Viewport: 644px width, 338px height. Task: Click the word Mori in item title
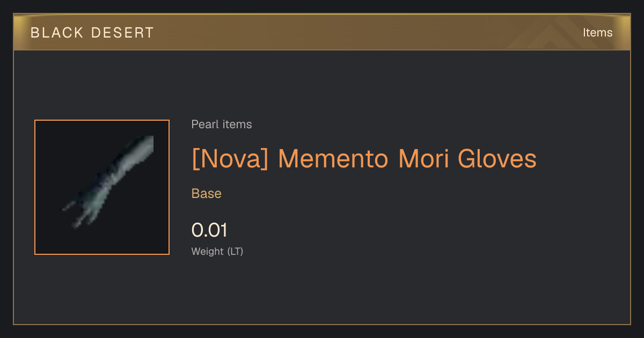tap(423, 159)
